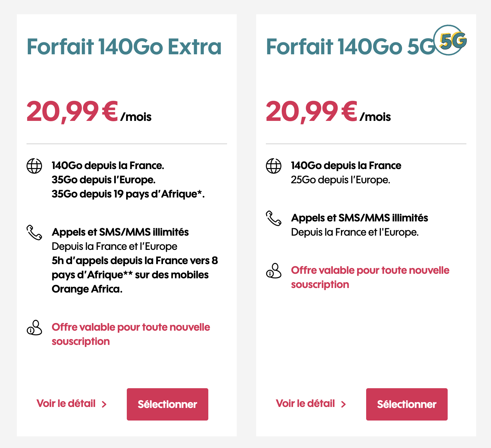Open Voir le détail for Forfait 140Go 5G
Viewport: 491px width, 448px height.
pos(305,403)
